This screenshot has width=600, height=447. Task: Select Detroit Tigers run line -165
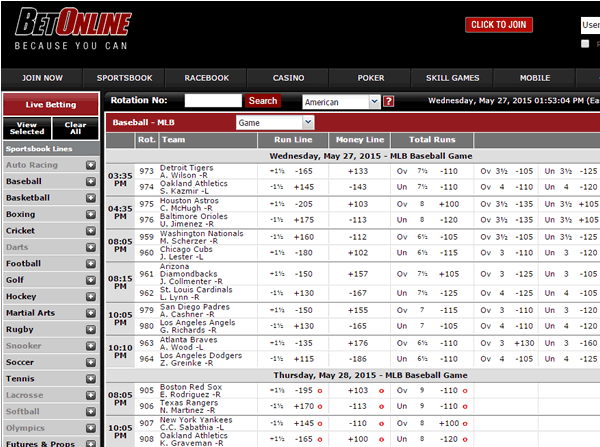(303, 171)
